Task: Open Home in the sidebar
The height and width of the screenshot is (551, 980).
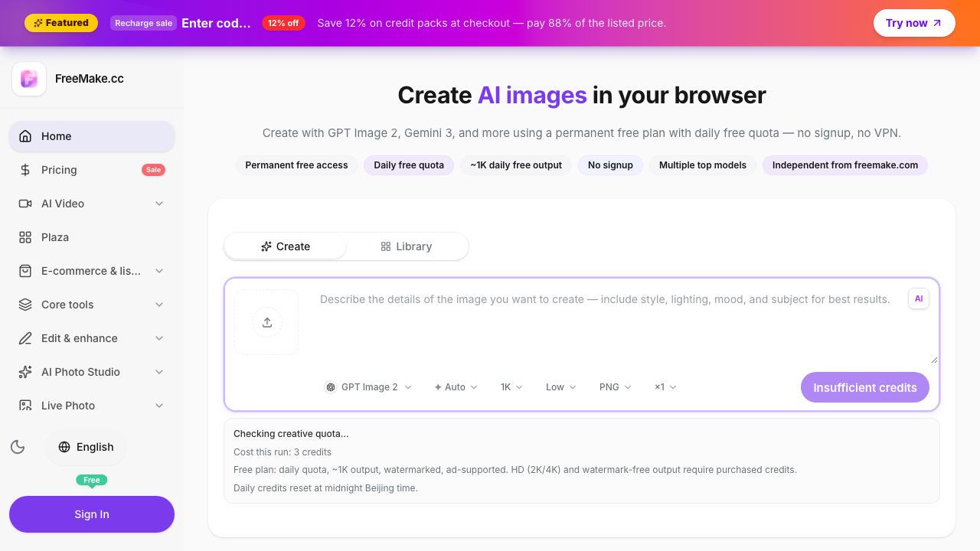Action: click(x=92, y=136)
